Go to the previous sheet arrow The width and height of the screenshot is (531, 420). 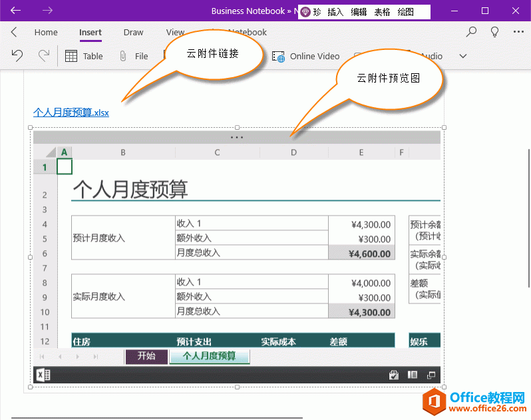pos(60,357)
